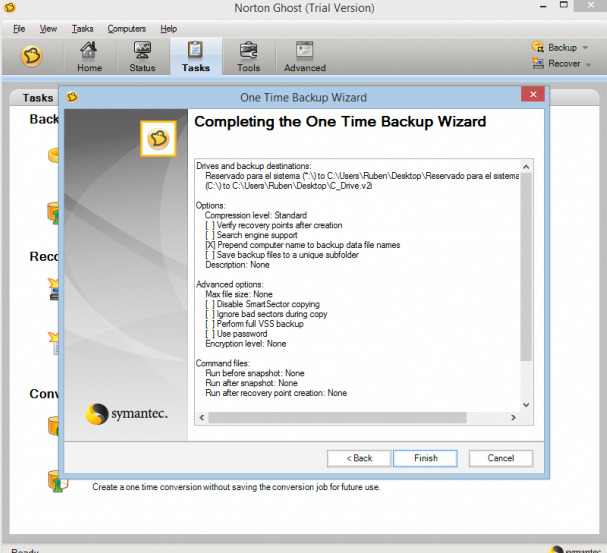Click 'Verify recovery points after creation' line
The height and width of the screenshot is (553, 607).
[274, 225]
